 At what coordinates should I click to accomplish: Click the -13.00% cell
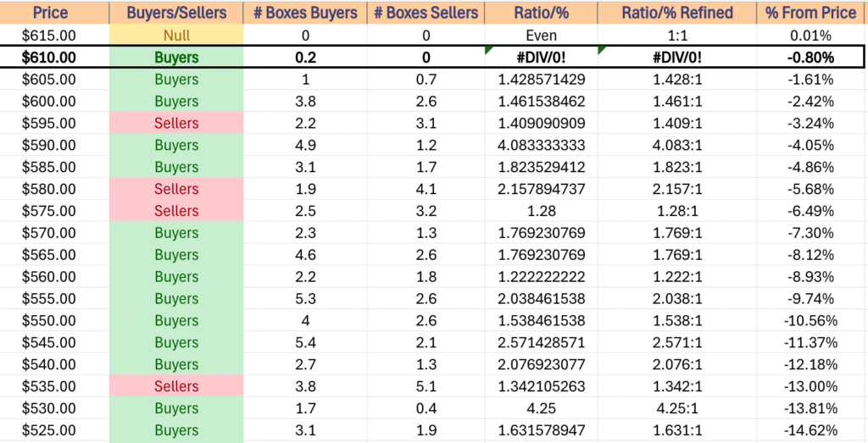tap(812, 386)
